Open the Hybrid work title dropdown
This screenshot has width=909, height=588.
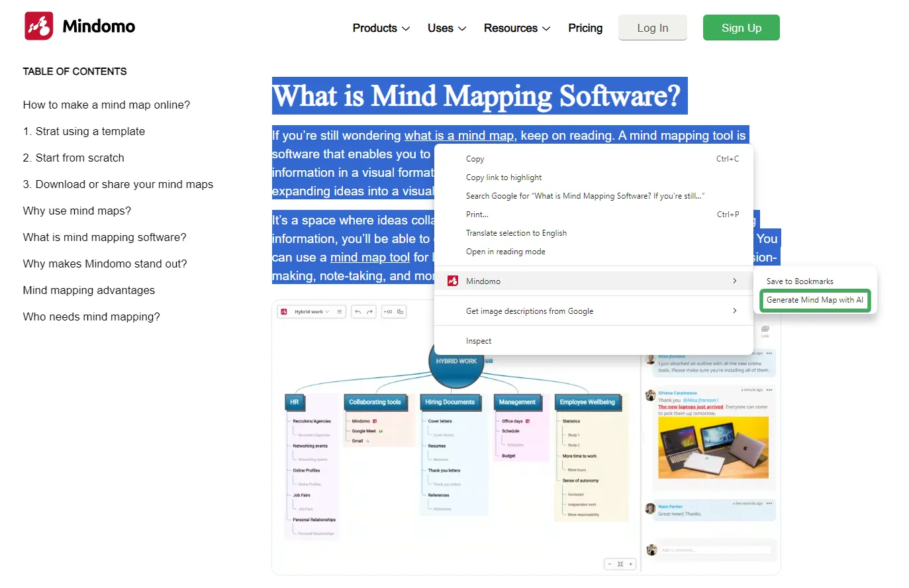[x=326, y=311]
